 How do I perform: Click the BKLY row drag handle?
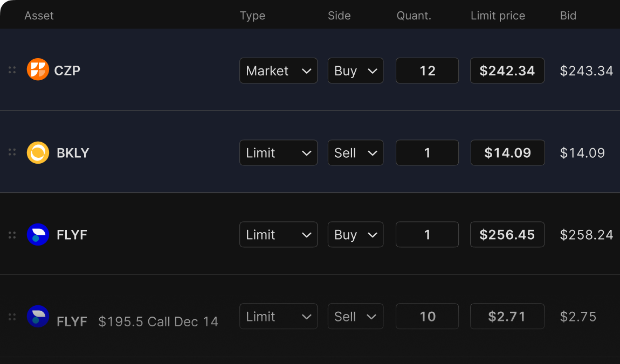coord(12,153)
